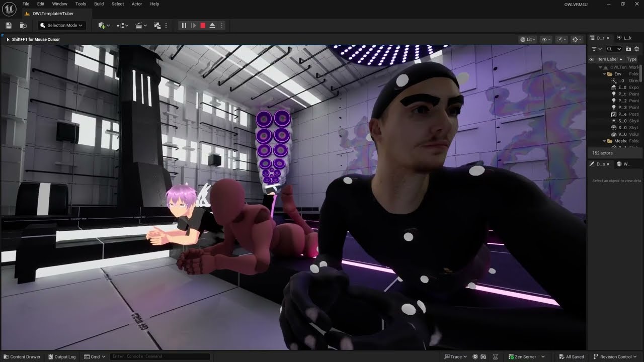Switch to the Details tab
The image size is (644, 362).
click(599, 164)
